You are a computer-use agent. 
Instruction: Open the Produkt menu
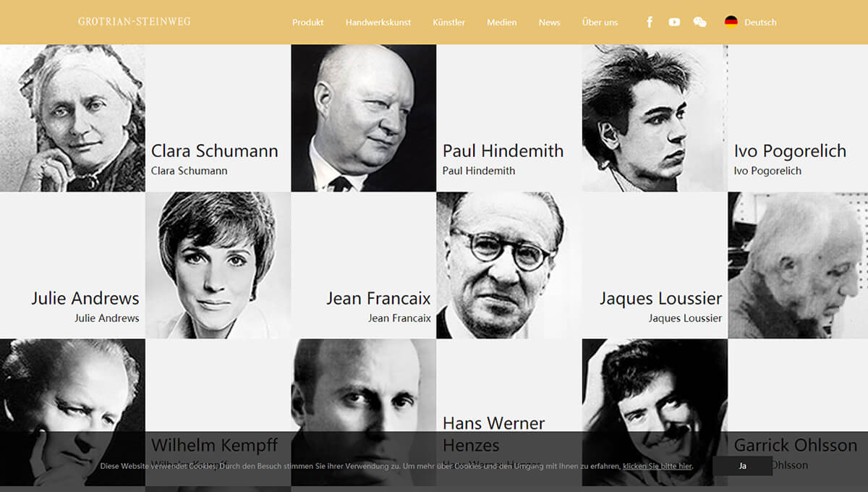coord(307,22)
